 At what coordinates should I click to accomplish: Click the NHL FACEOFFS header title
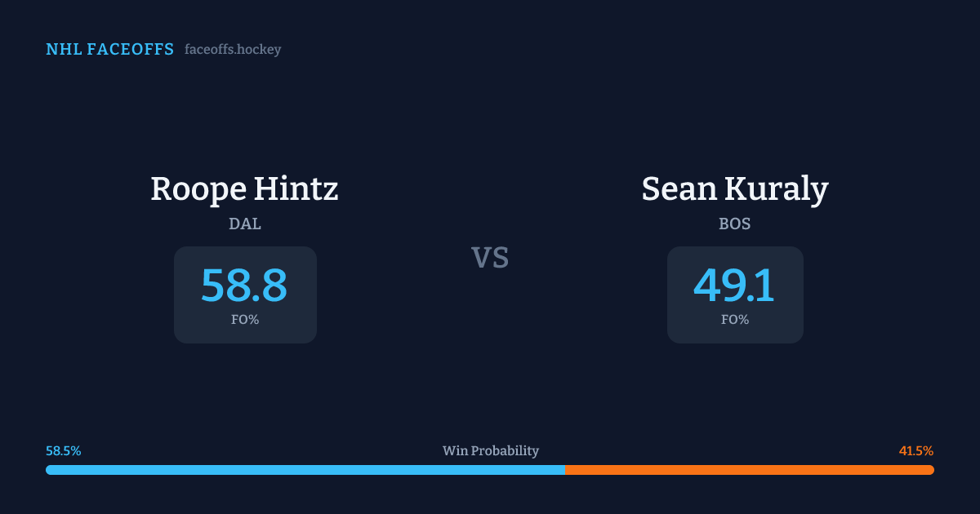pos(109,50)
